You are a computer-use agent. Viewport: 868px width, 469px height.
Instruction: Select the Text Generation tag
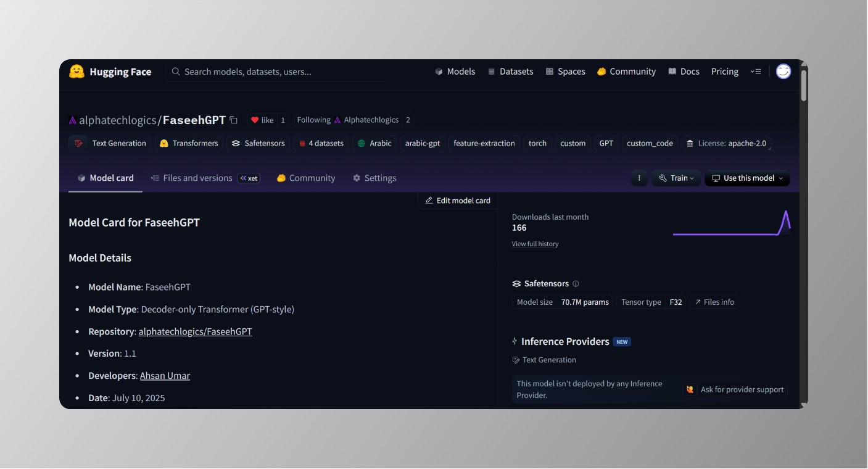click(110, 143)
